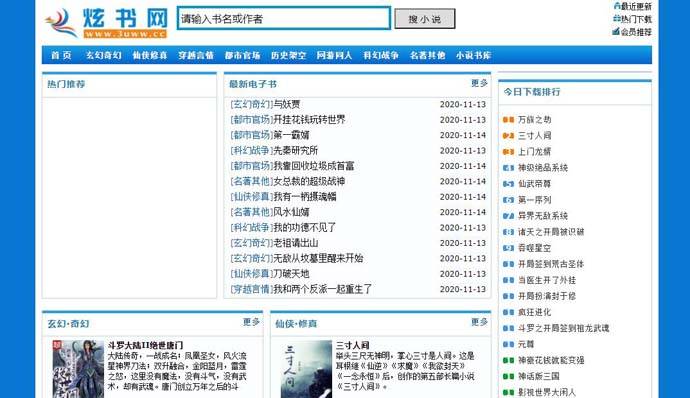Click rank badge next to 万族之劫
Viewport: 690px width, 398px height.
pyautogui.click(x=508, y=120)
